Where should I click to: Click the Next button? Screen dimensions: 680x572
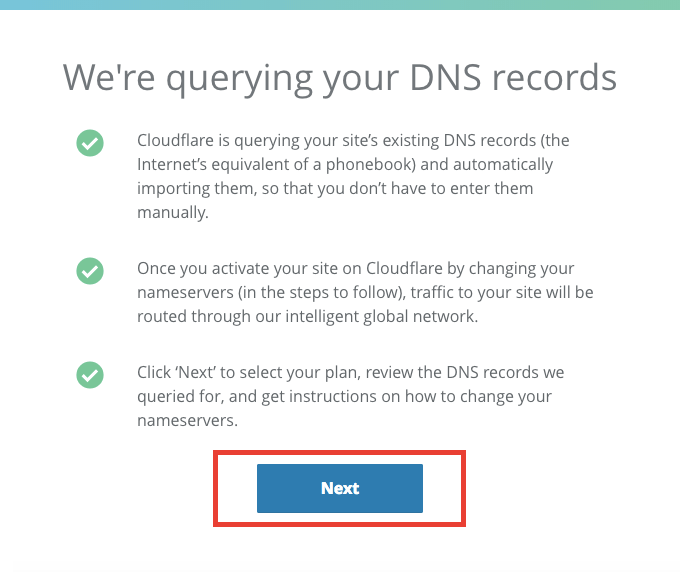pyautogui.click(x=340, y=488)
